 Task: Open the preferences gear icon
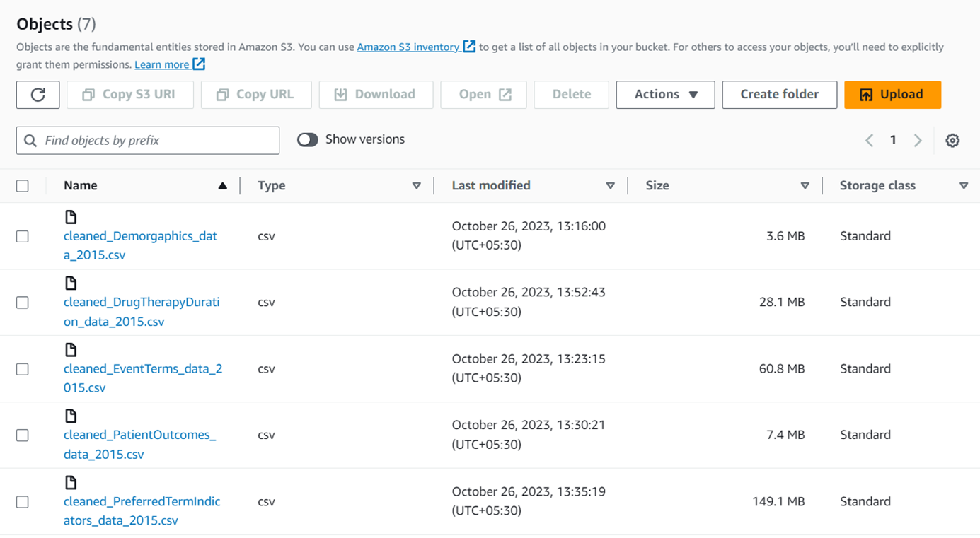click(952, 140)
